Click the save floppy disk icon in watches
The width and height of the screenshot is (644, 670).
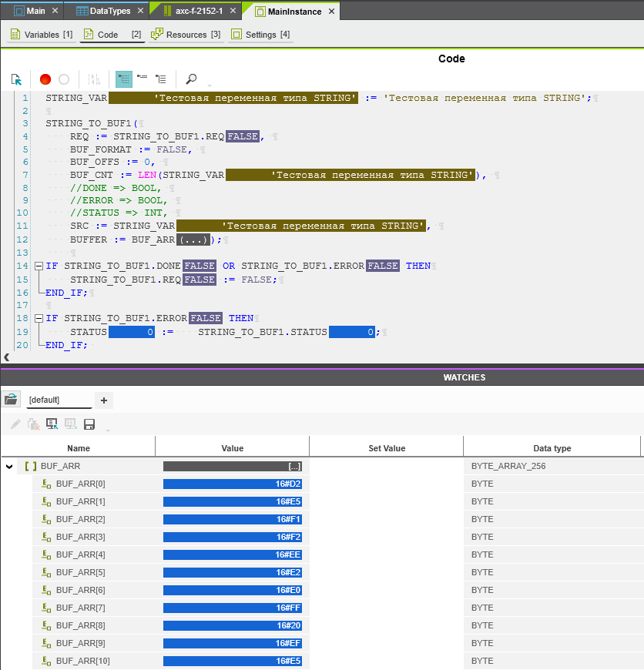click(x=89, y=424)
